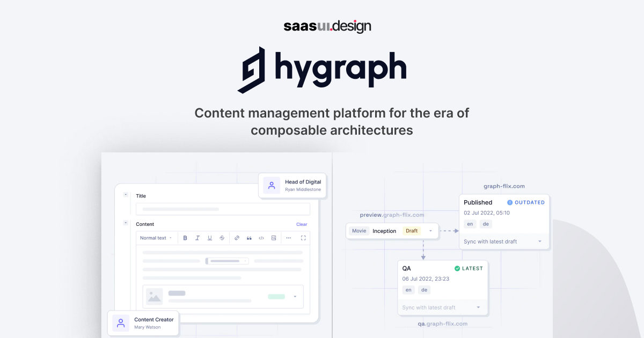This screenshot has width=644, height=338.
Task: Insert a code block using the code icon
Action: click(x=261, y=238)
